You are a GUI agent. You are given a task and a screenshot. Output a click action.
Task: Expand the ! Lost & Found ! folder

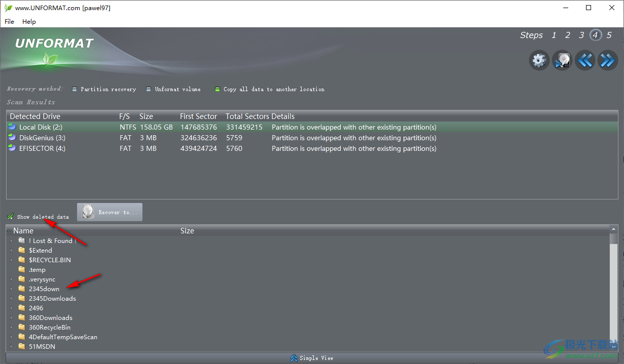11,240
